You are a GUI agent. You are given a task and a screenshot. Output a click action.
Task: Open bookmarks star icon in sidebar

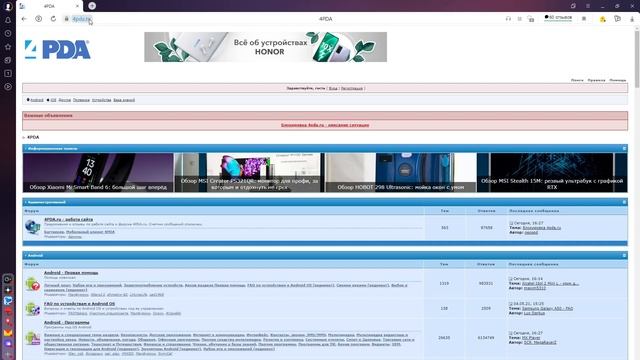(x=8, y=47)
